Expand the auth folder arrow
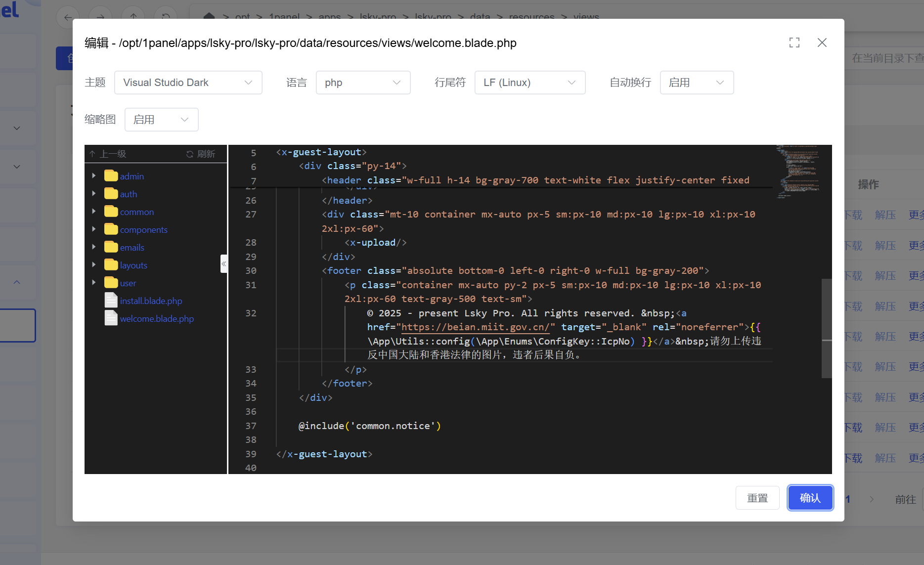The image size is (924, 565). point(94,193)
